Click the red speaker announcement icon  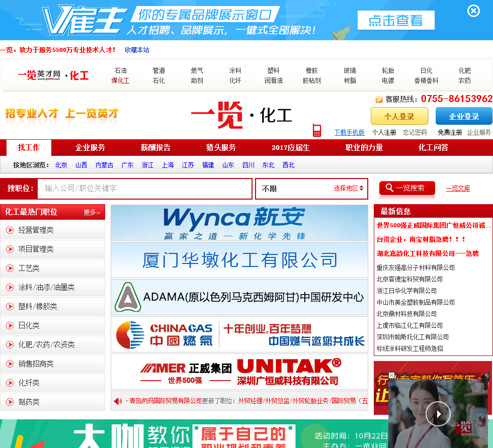pos(118,401)
